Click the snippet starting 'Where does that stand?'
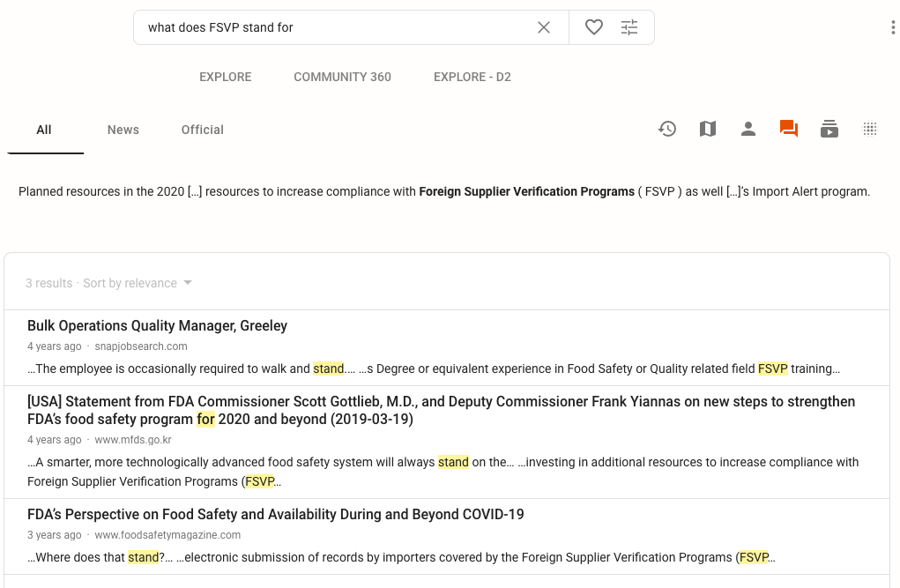Image resolution: width=900 pixels, height=588 pixels. point(401,557)
